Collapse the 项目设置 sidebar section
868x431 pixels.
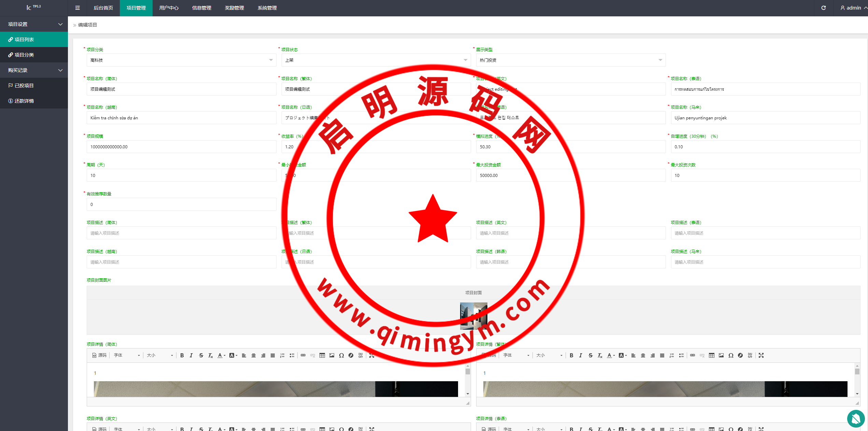click(x=34, y=24)
